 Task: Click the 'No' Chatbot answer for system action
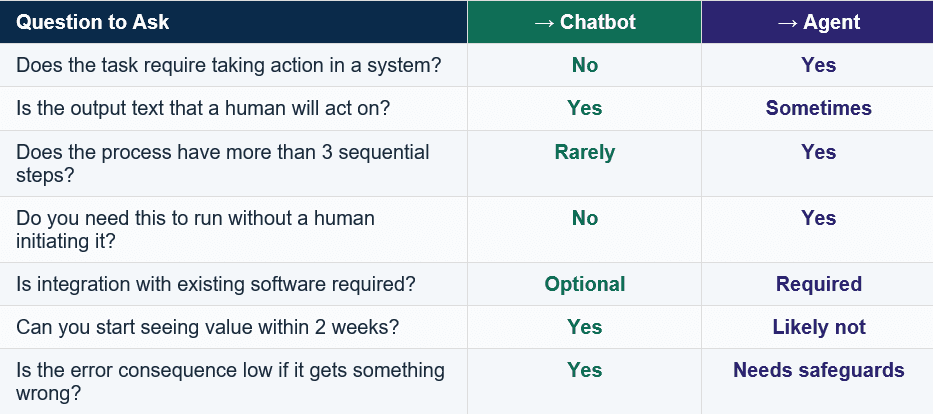tap(584, 65)
